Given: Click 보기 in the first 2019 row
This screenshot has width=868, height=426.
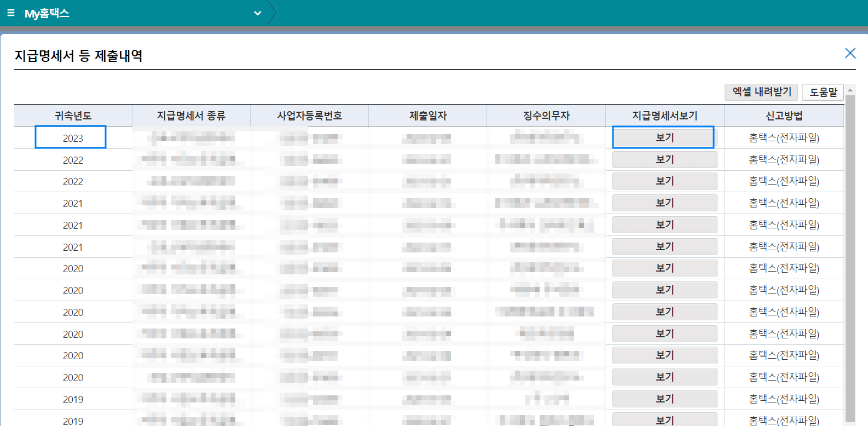Looking at the screenshot, I should [665, 399].
